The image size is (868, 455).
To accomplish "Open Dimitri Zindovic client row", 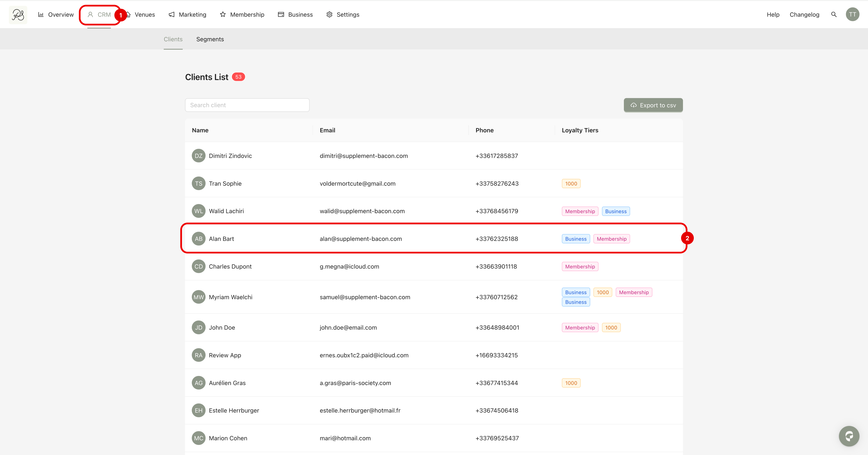I will click(230, 156).
